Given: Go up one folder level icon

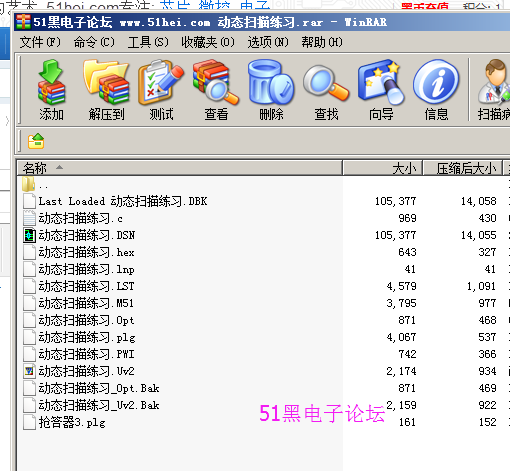Looking at the screenshot, I should coord(36,141).
